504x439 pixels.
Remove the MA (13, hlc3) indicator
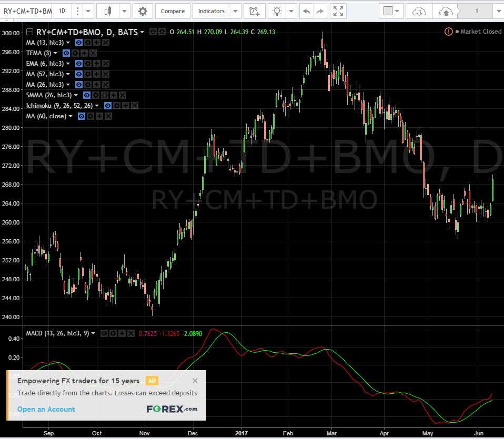pyautogui.click(x=106, y=43)
